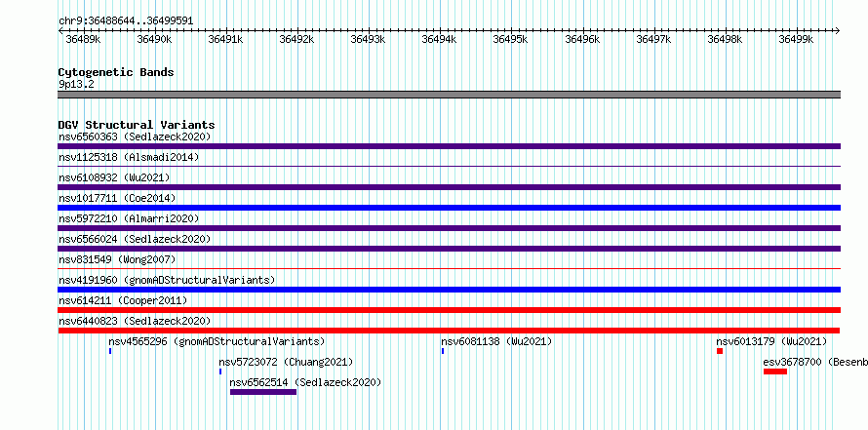
Task: Open nsv4191960 (gnomADStructuralVariants) label
Action: tap(167, 280)
